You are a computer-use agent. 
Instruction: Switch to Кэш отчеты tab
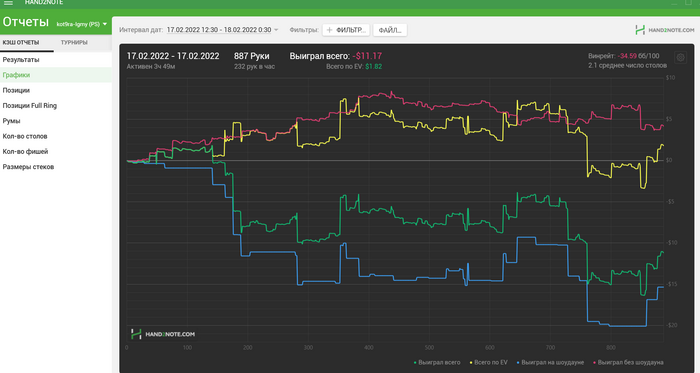click(21, 42)
